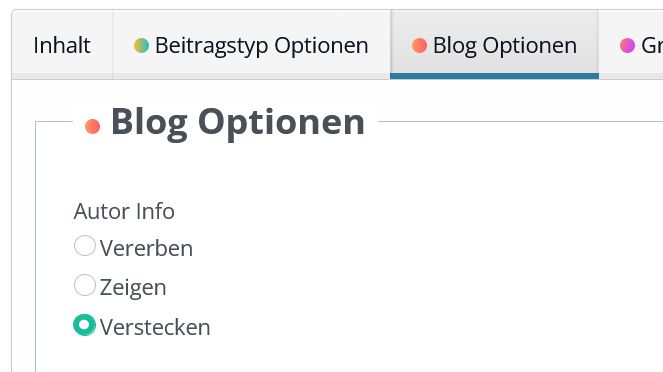Click the orange dot beside the Blog Optionen heading
Viewport: 663px width, 372px height.
[93, 126]
